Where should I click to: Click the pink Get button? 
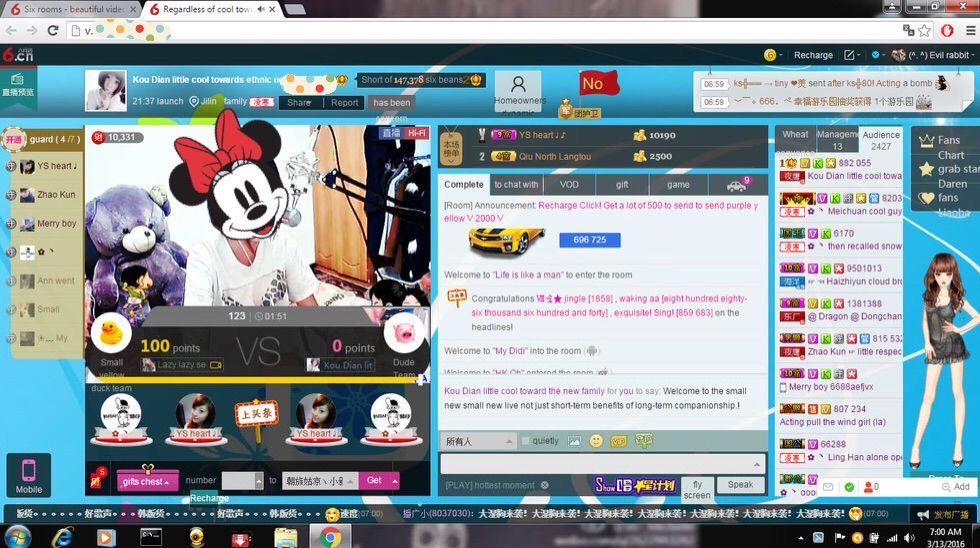click(374, 481)
